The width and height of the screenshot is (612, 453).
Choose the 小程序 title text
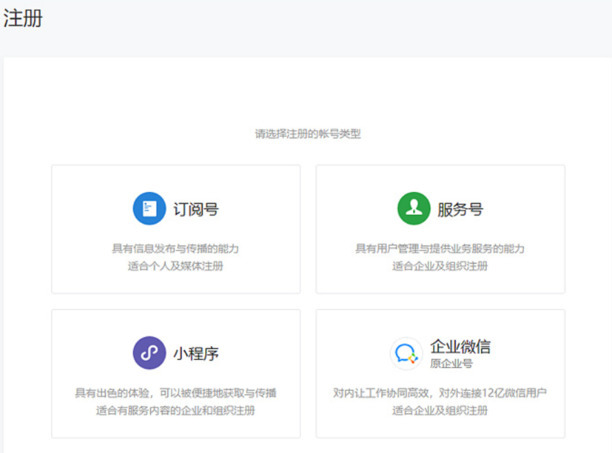(195, 353)
